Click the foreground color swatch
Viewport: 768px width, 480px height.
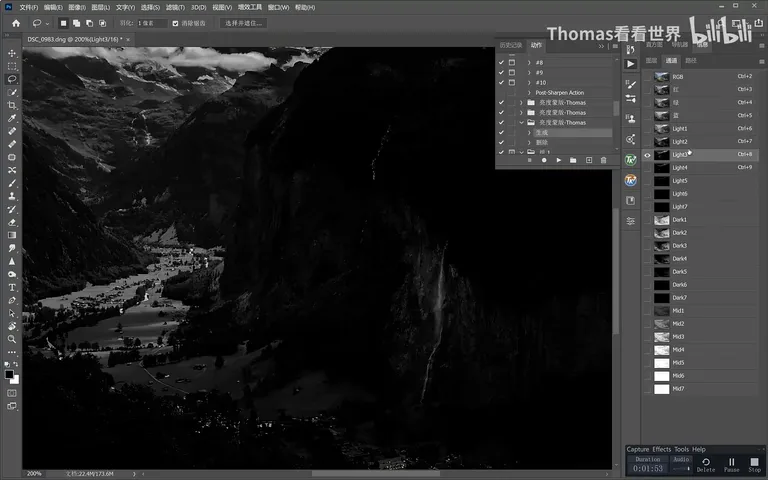pos(9,375)
